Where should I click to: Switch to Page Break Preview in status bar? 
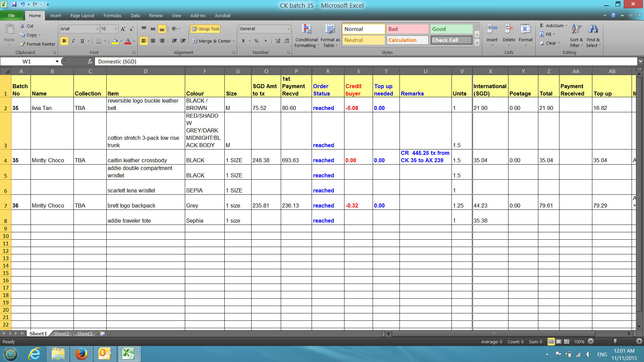click(x=567, y=342)
